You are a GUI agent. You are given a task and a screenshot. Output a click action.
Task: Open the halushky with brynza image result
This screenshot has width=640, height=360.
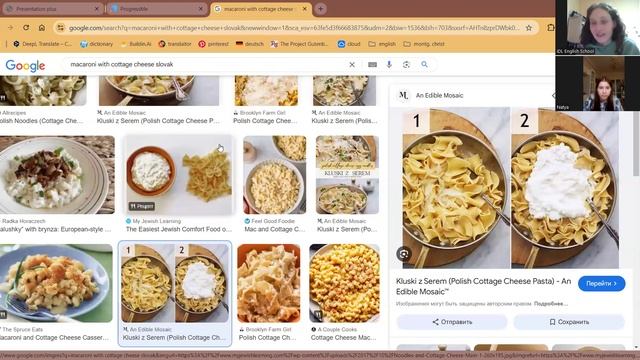click(x=57, y=175)
